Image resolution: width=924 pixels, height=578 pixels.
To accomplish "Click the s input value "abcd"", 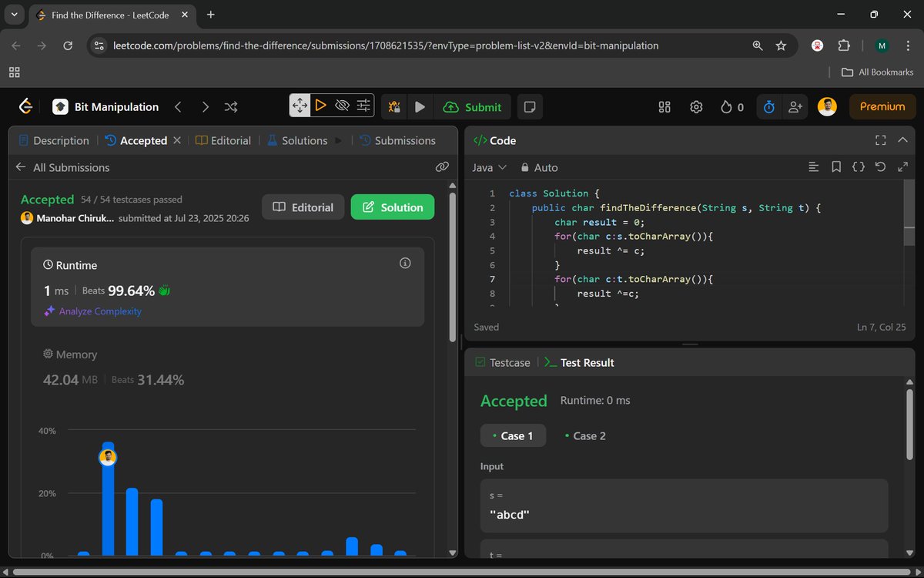I will point(510,515).
